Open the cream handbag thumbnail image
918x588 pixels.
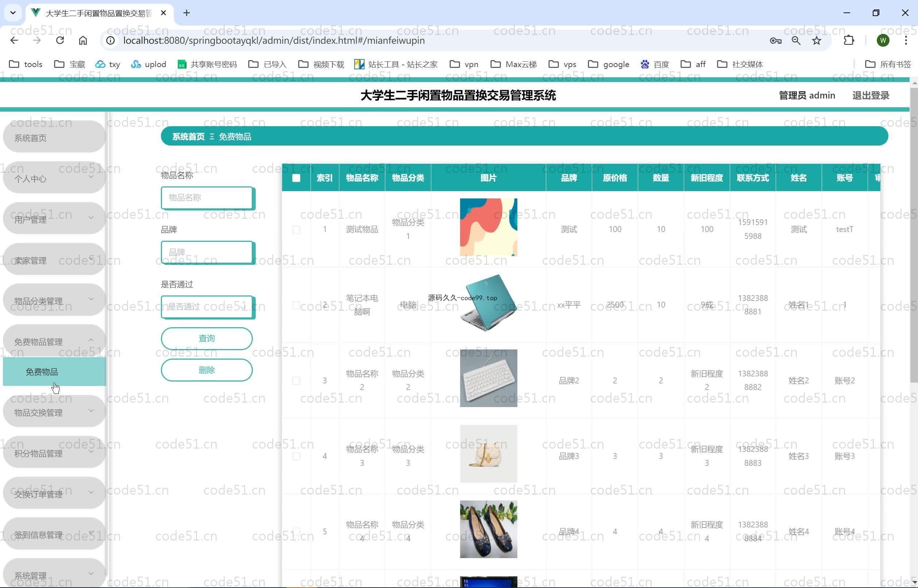point(489,454)
